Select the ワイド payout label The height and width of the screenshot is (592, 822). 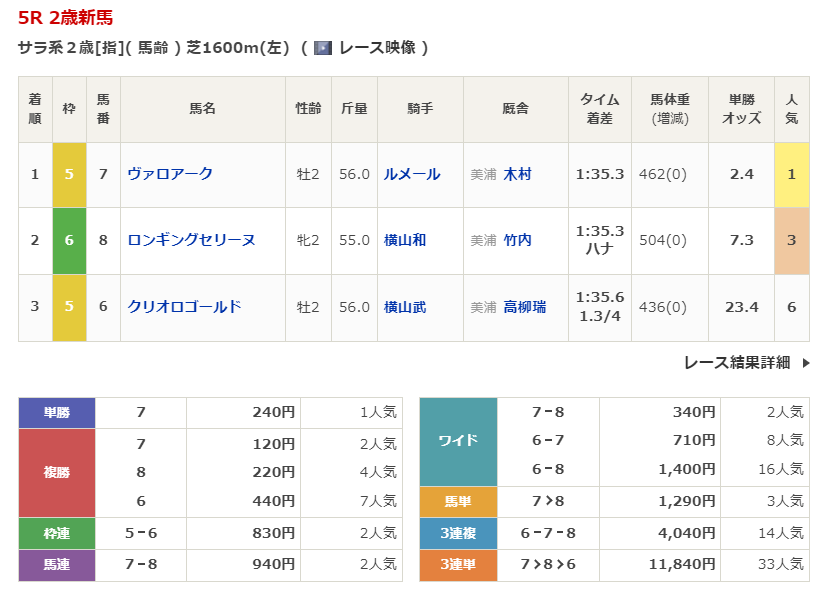pos(458,441)
